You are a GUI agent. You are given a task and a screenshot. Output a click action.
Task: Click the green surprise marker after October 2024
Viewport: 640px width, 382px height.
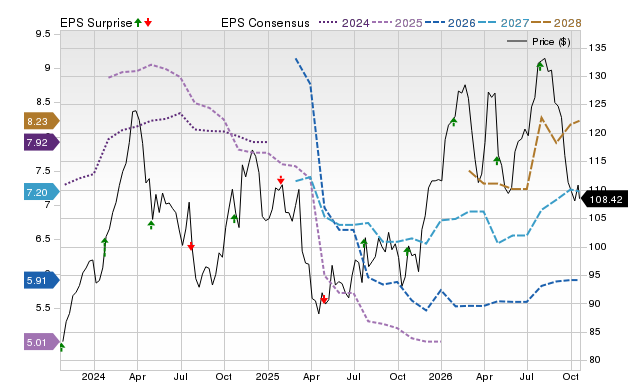(x=234, y=219)
